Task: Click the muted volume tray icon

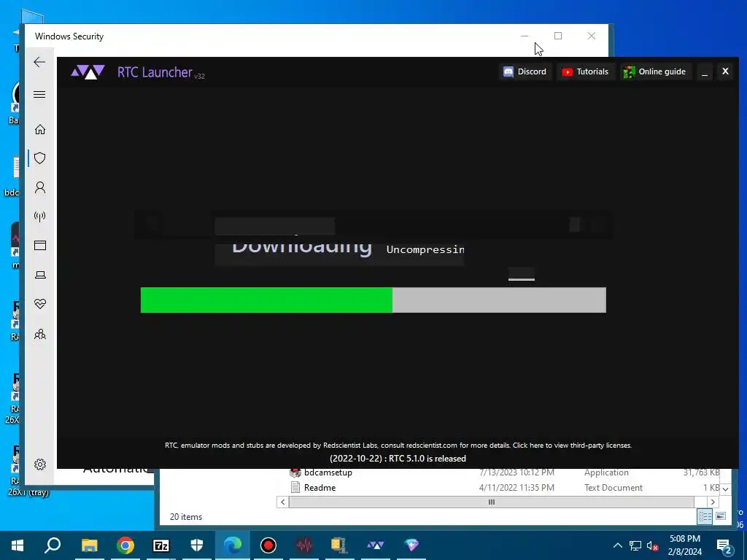Action: 653,545
